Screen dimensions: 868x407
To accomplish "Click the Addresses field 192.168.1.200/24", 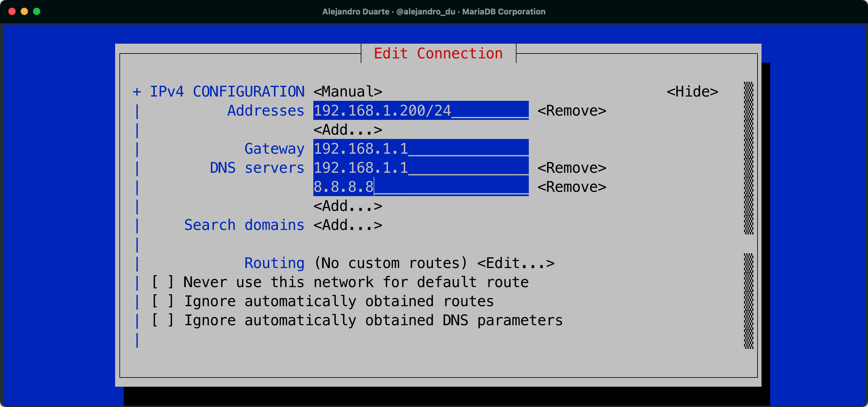I will pyautogui.click(x=420, y=111).
